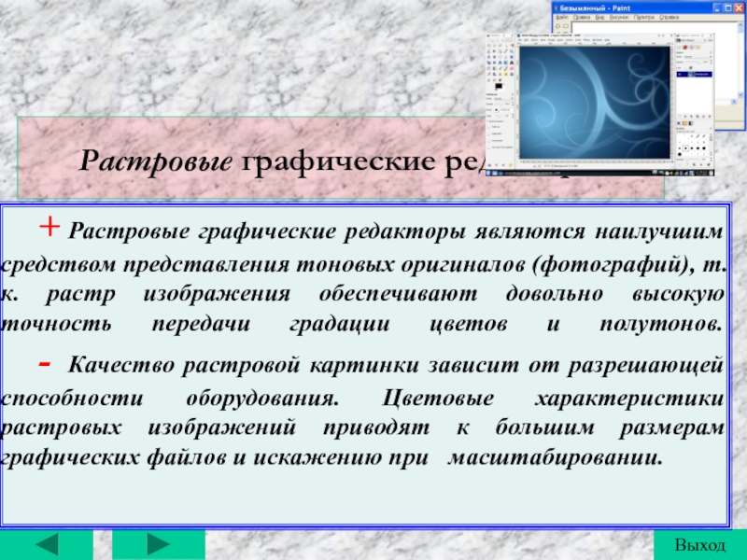Select the Background layer row in GIMP

[x=694, y=75]
